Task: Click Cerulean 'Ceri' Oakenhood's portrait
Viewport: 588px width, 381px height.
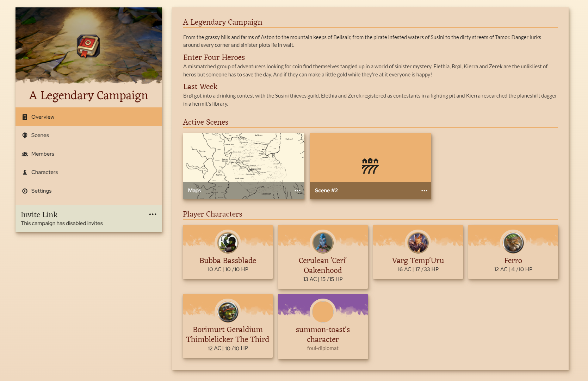Action: [x=323, y=243]
